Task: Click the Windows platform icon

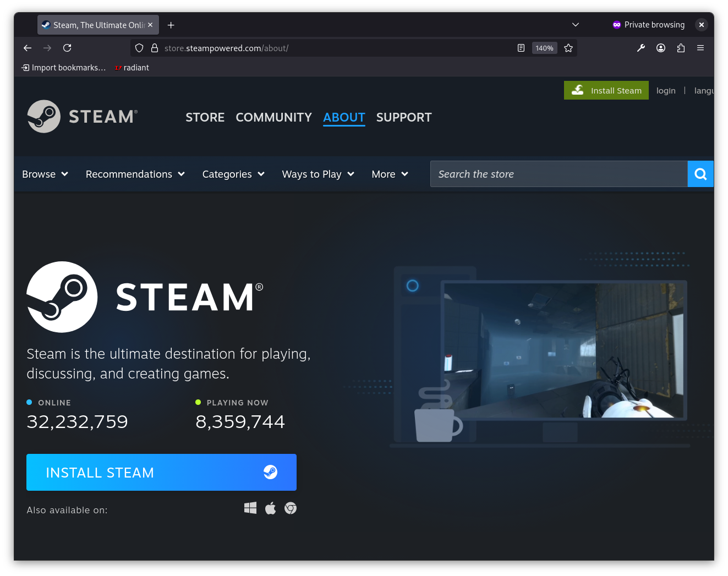Action: [x=250, y=508]
